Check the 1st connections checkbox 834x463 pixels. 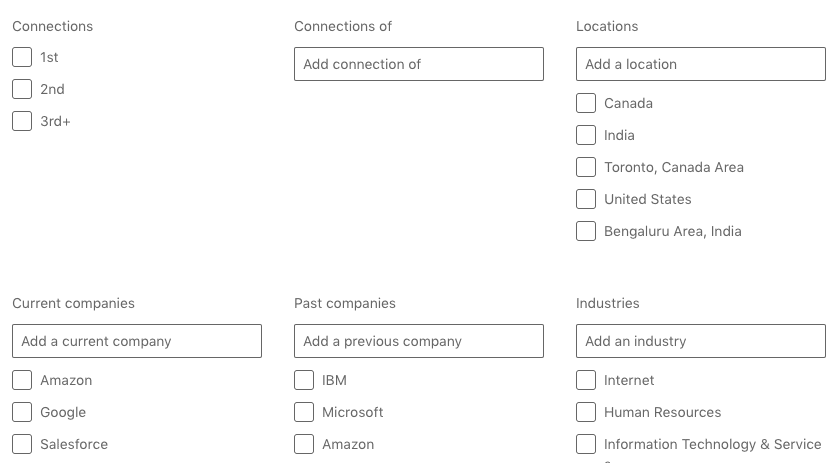coord(22,57)
